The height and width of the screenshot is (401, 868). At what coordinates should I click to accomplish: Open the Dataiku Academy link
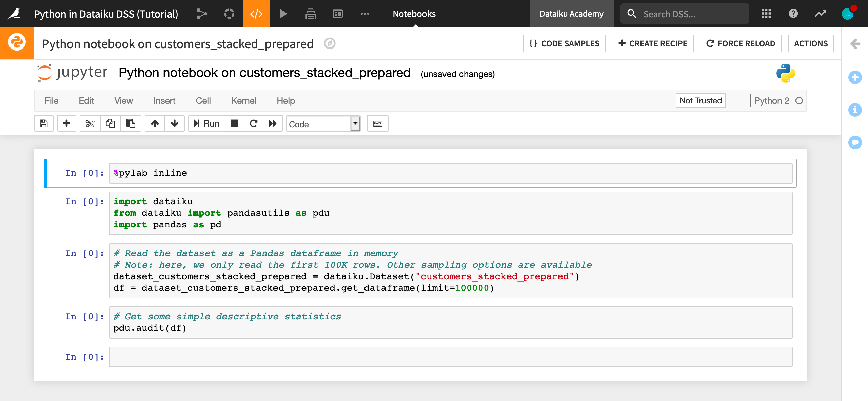(x=571, y=14)
